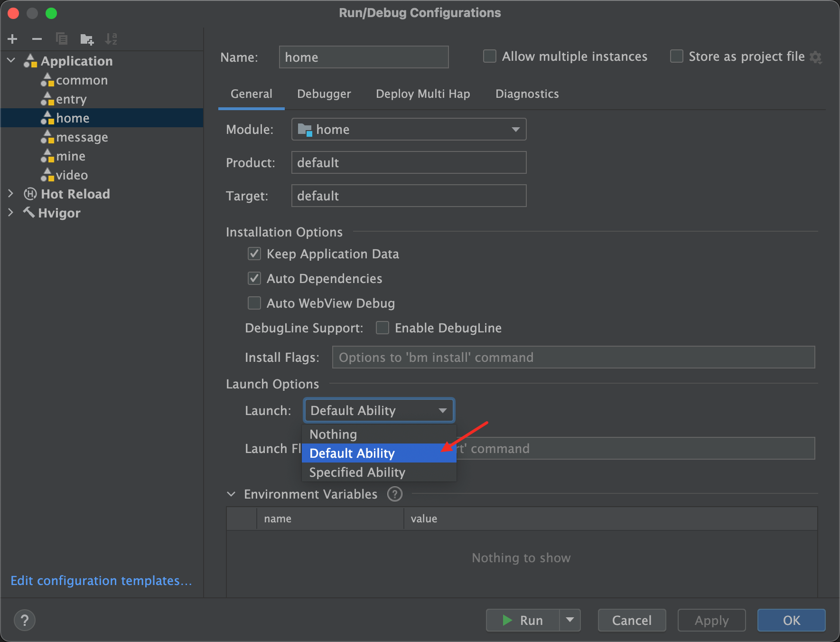Copy configuration using the duplicate icon
Viewport: 840px width, 642px height.
click(x=62, y=39)
